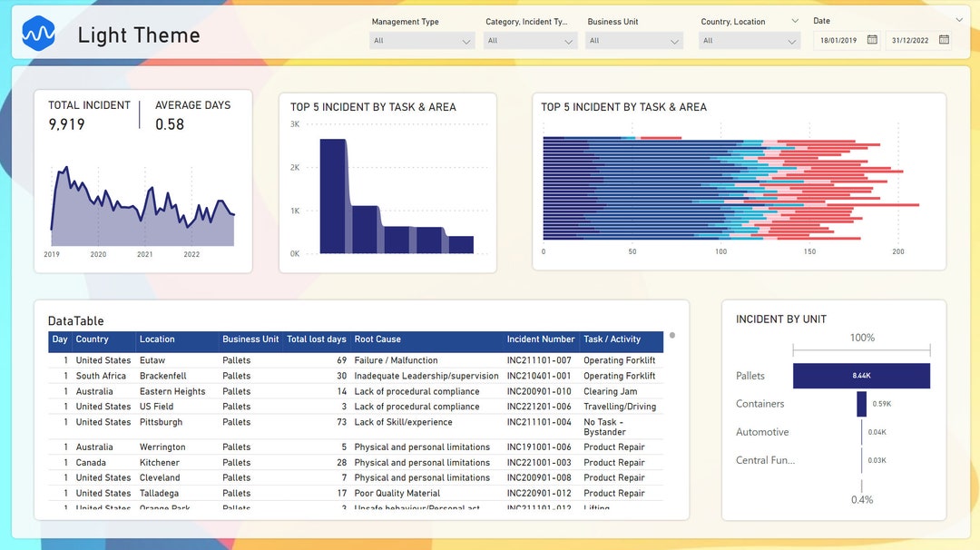The height and width of the screenshot is (550, 980).
Task: Open the Business Unit filter dropdown
Action: [676, 40]
